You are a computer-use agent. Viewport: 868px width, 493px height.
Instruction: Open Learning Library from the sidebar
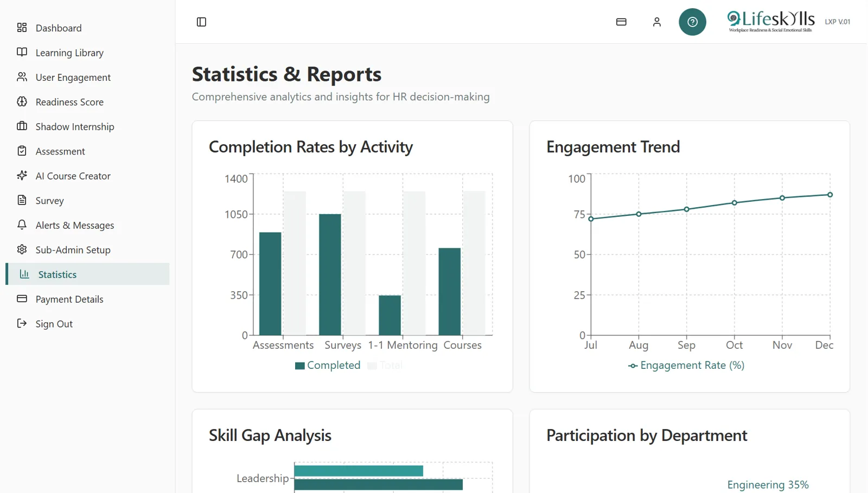(87, 53)
